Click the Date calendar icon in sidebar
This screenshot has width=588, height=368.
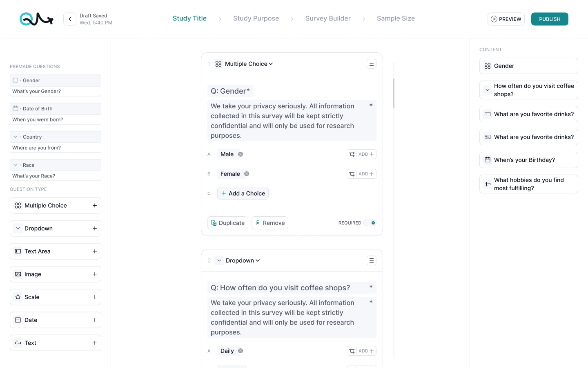coord(18,320)
